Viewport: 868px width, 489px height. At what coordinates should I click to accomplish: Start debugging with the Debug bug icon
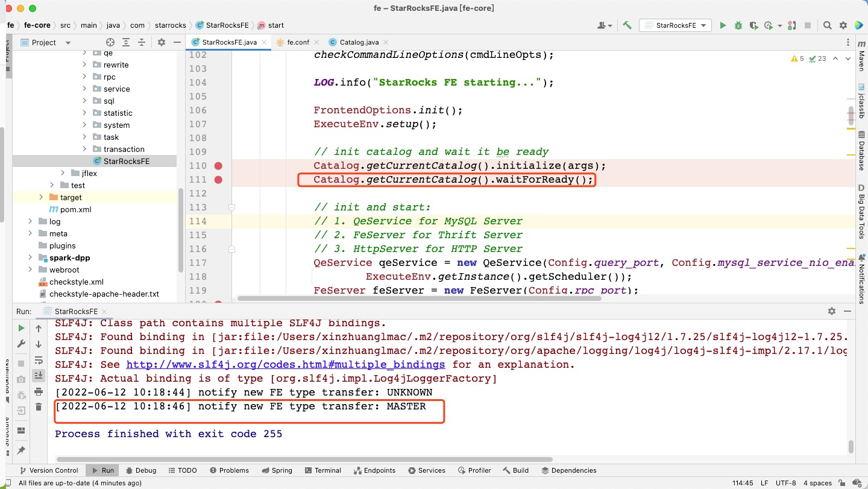pos(738,25)
